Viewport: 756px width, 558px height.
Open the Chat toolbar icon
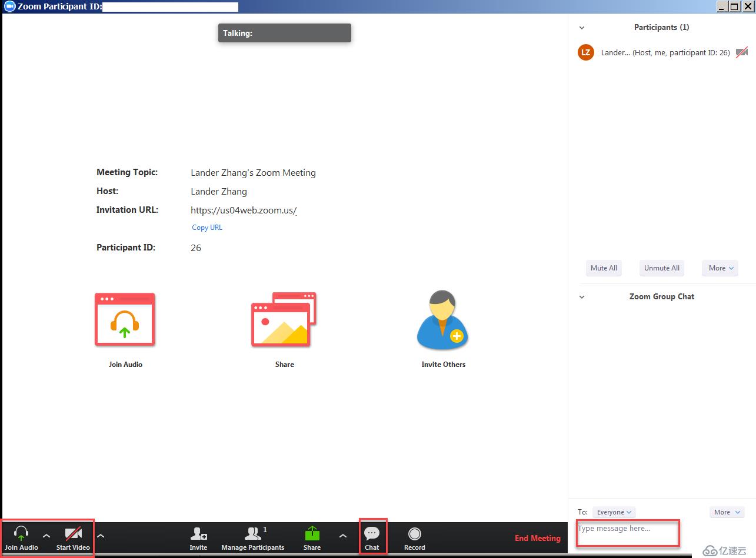(x=372, y=534)
